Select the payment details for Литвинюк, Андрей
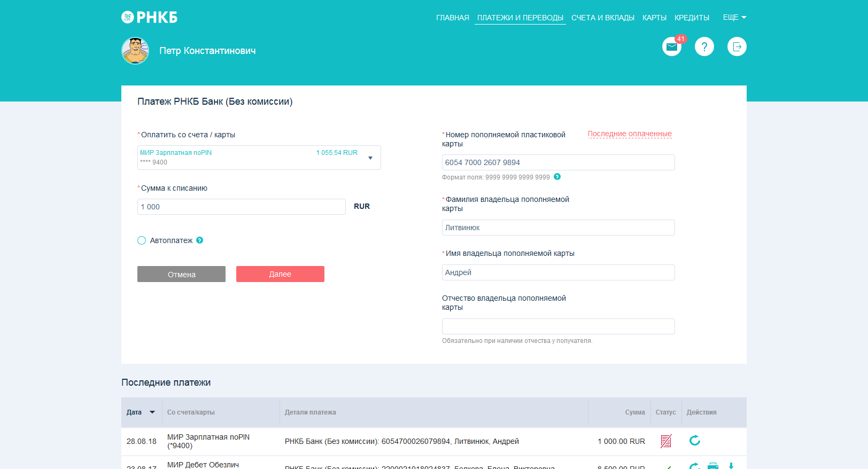Screen dimensions: 868x469 pos(402,441)
